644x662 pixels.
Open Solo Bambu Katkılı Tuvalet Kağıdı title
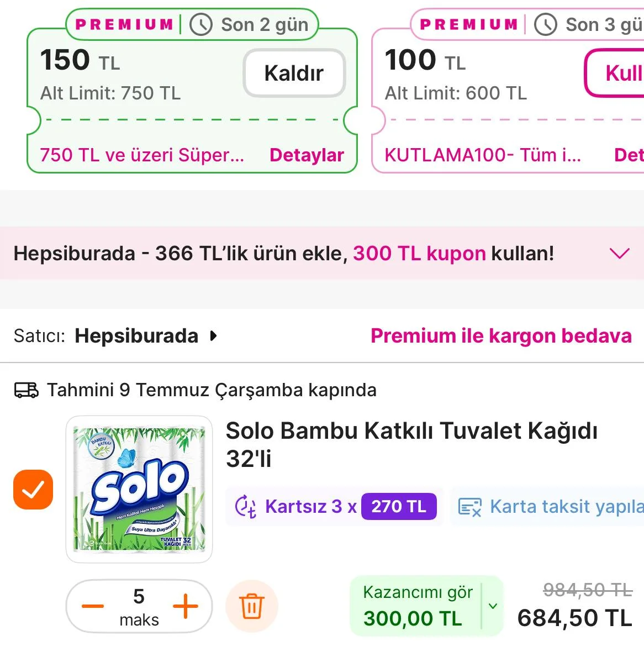(x=411, y=444)
